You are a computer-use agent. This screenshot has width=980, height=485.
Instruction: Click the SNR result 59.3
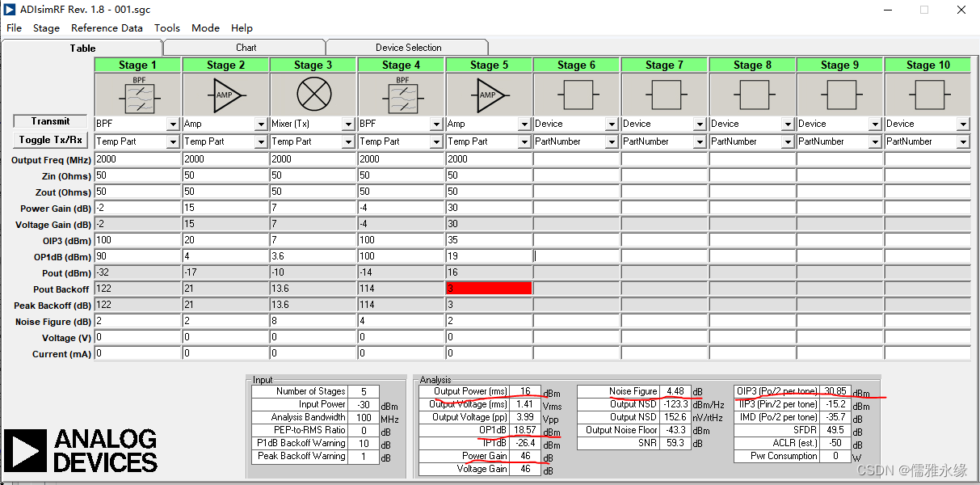click(675, 443)
